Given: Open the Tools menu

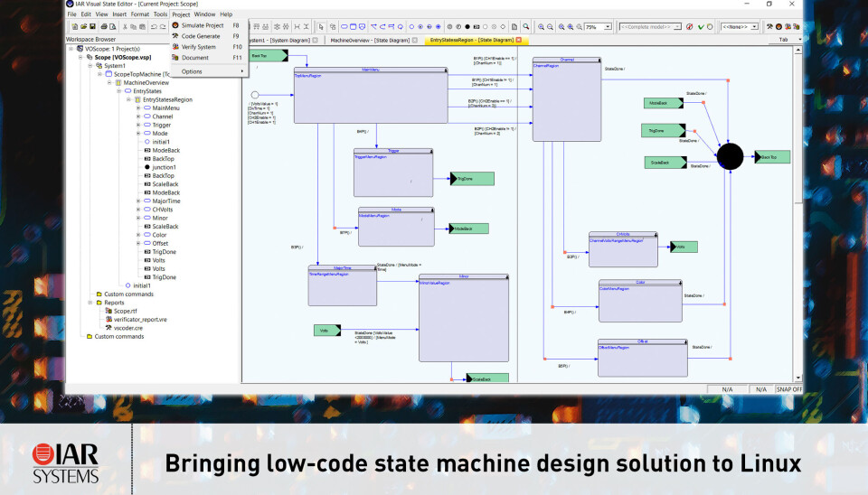Looking at the screenshot, I should (x=161, y=14).
